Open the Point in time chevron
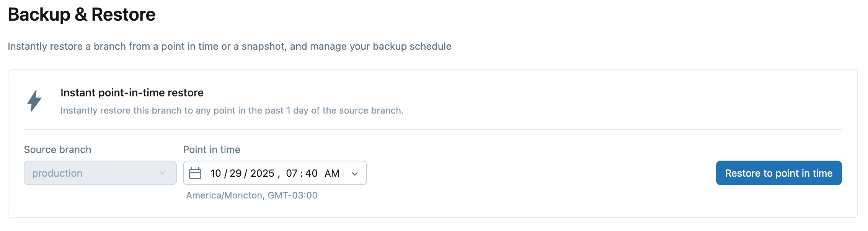Image resolution: width=868 pixels, height=231 pixels. (355, 174)
